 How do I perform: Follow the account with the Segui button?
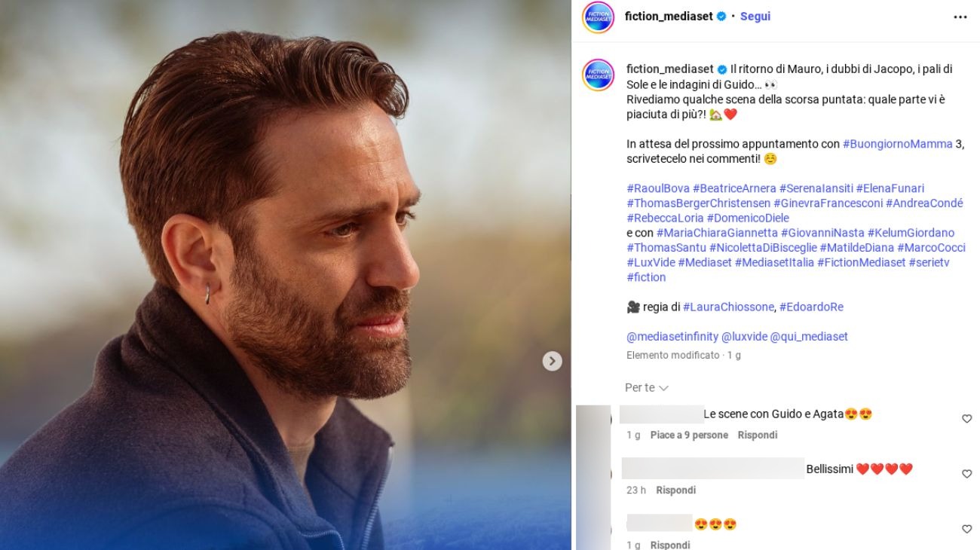755,17
